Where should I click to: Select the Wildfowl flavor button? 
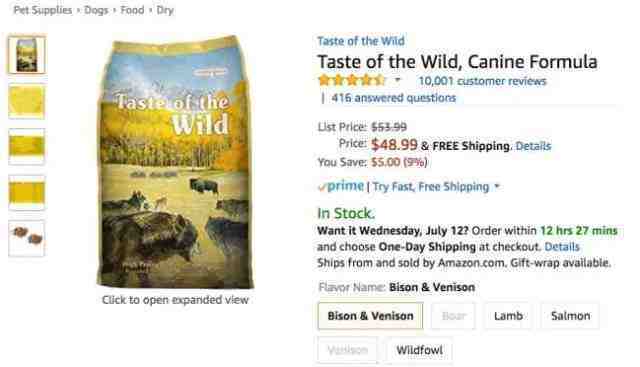pyautogui.click(x=419, y=350)
